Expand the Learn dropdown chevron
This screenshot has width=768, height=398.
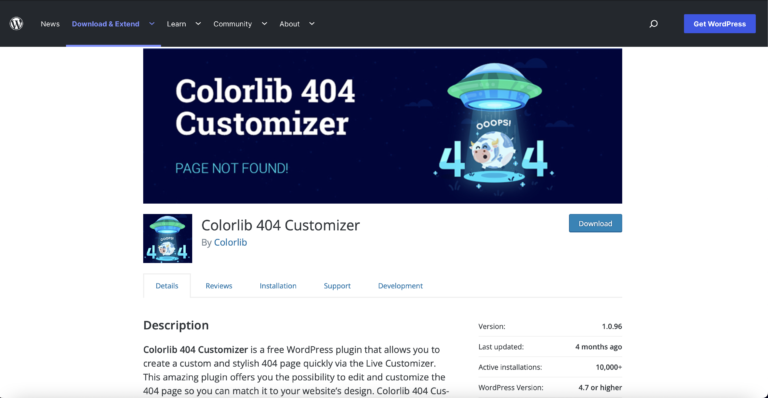pyautogui.click(x=198, y=23)
